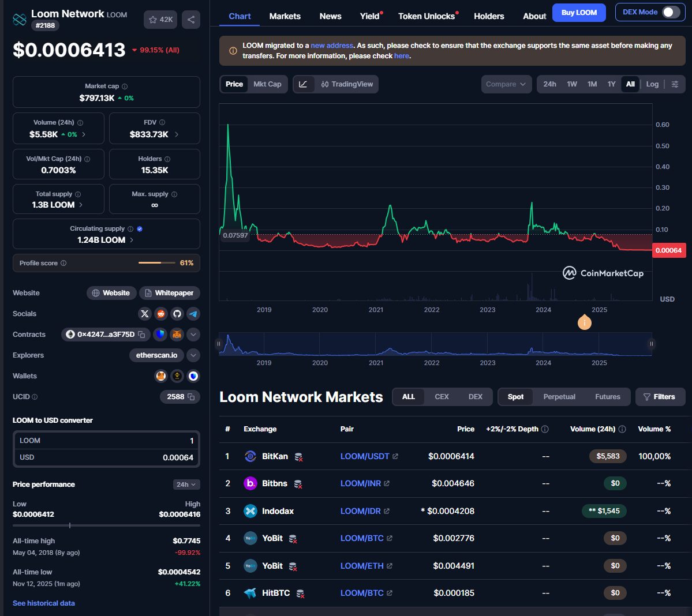This screenshot has height=616, width=692.
Task: Click the MetaMask wallet icon
Action: (x=162, y=375)
